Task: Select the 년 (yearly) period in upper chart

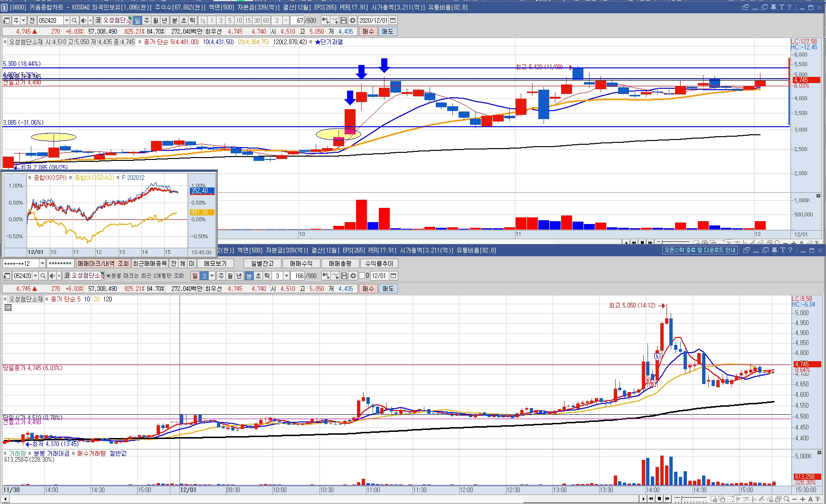Action: (x=165, y=20)
